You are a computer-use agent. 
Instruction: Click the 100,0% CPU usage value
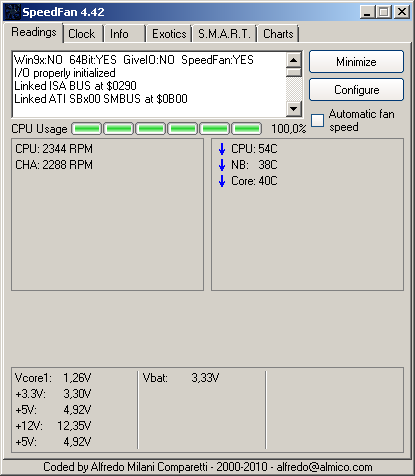288,129
